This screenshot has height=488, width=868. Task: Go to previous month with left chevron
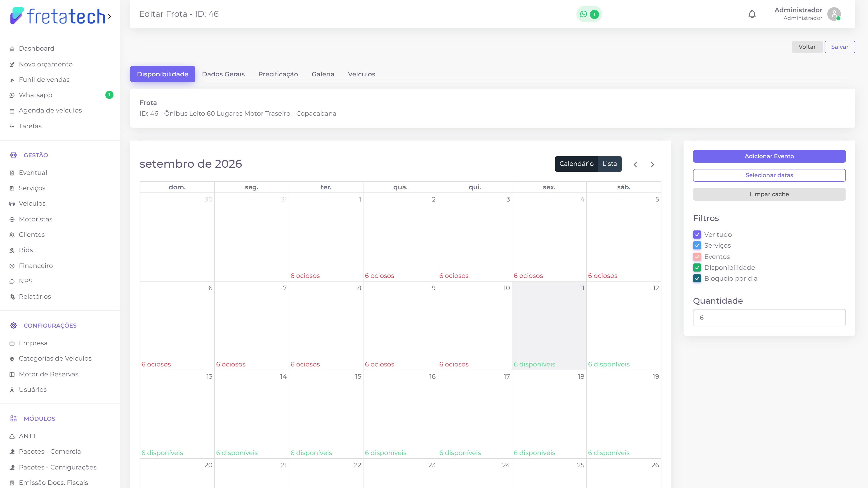tap(635, 165)
